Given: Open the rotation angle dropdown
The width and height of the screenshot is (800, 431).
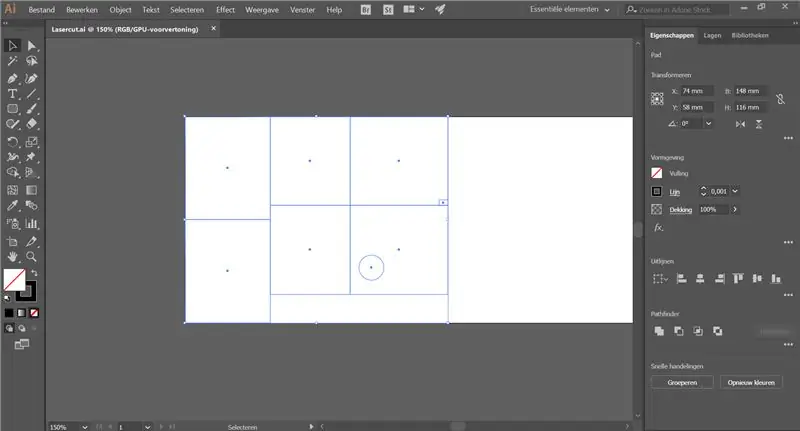Looking at the screenshot, I should [709, 123].
